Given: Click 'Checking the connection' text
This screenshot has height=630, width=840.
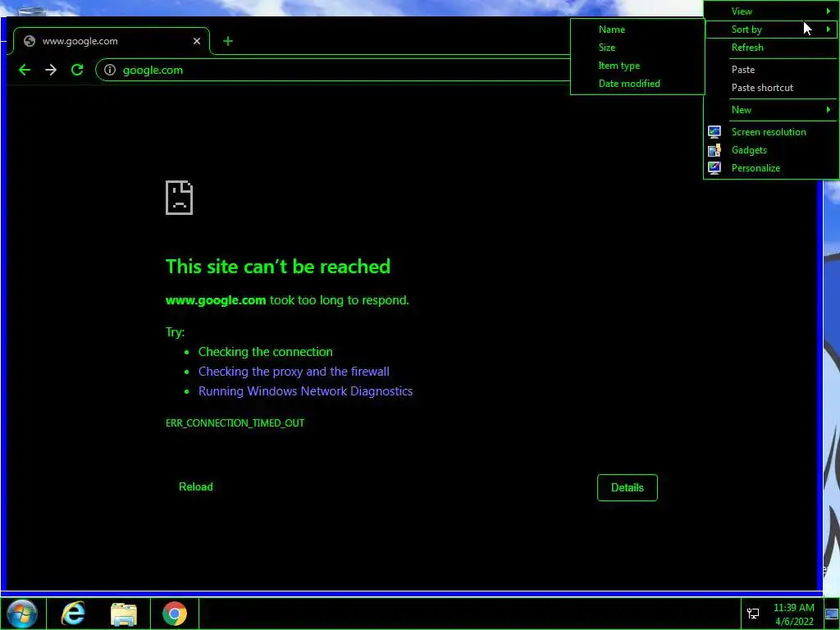Looking at the screenshot, I should click(x=265, y=352).
